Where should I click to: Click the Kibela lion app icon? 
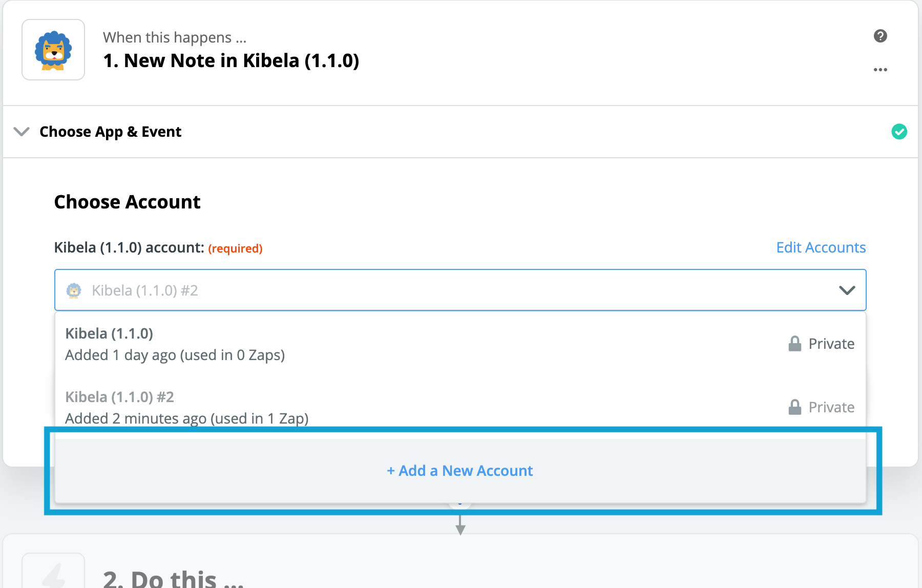click(53, 50)
